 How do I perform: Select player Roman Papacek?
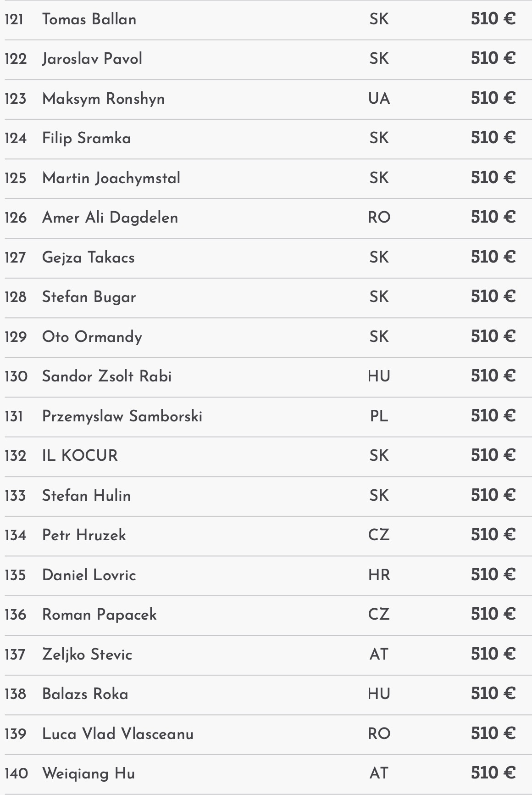(99, 615)
